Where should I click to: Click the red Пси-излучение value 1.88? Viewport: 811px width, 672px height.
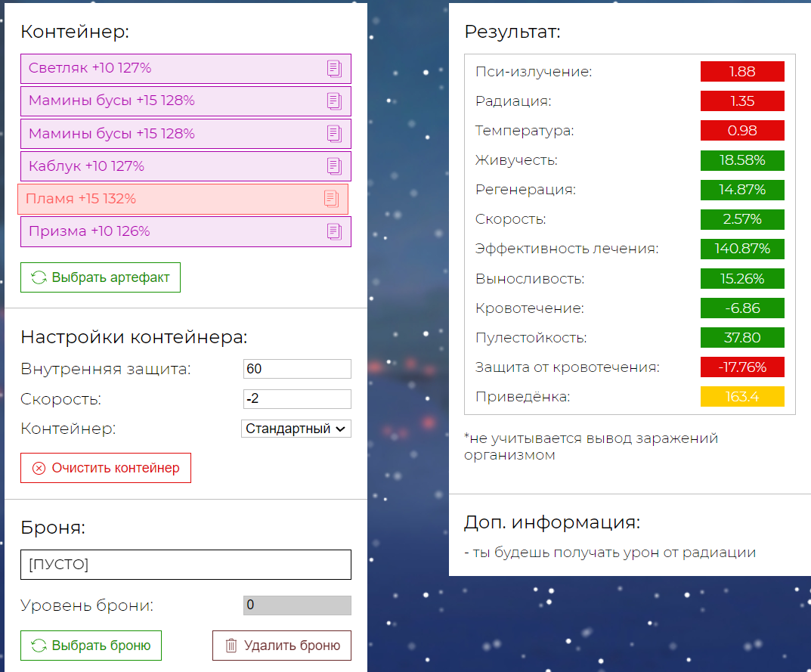point(741,72)
